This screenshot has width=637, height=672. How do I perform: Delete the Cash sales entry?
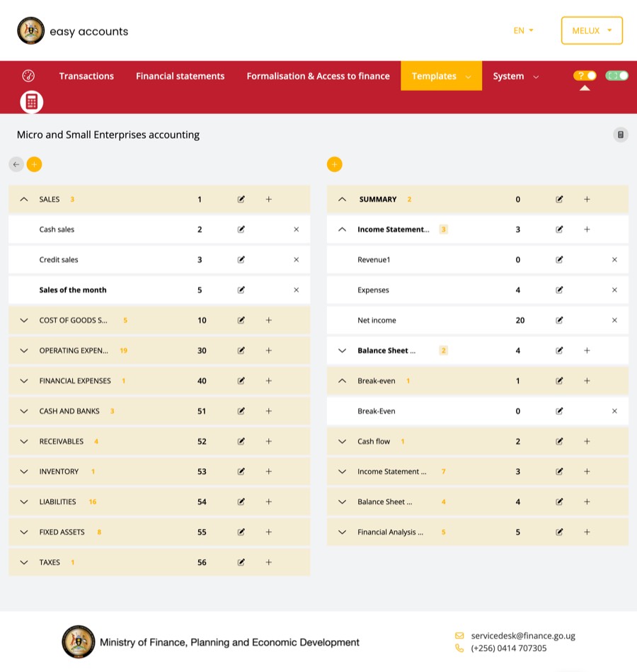coord(297,229)
